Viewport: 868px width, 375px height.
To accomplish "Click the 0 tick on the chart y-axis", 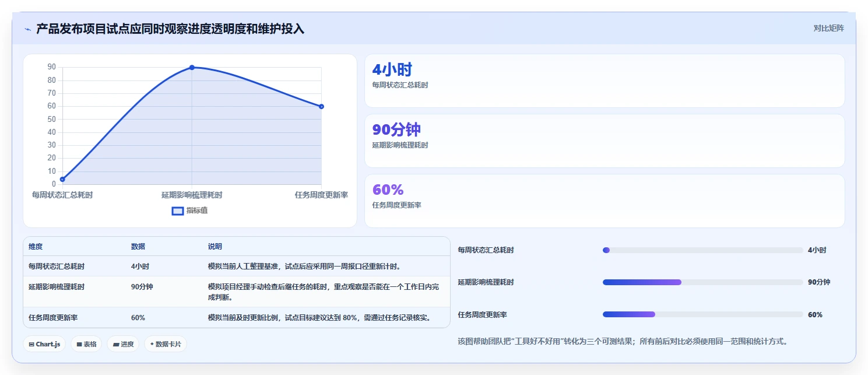I will [54, 184].
